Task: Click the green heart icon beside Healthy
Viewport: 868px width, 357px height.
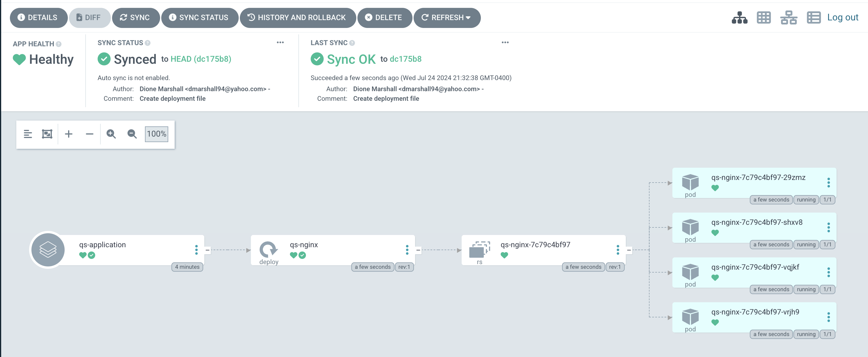Action: pos(19,59)
